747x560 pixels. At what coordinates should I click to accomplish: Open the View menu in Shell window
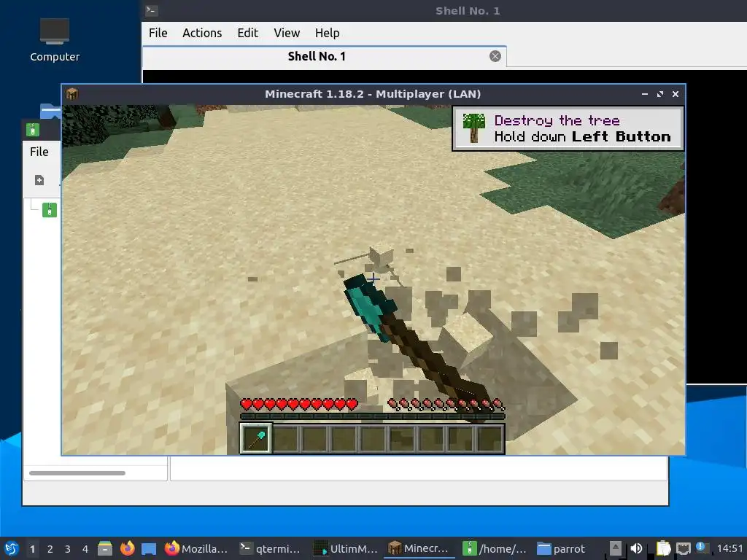coord(286,33)
